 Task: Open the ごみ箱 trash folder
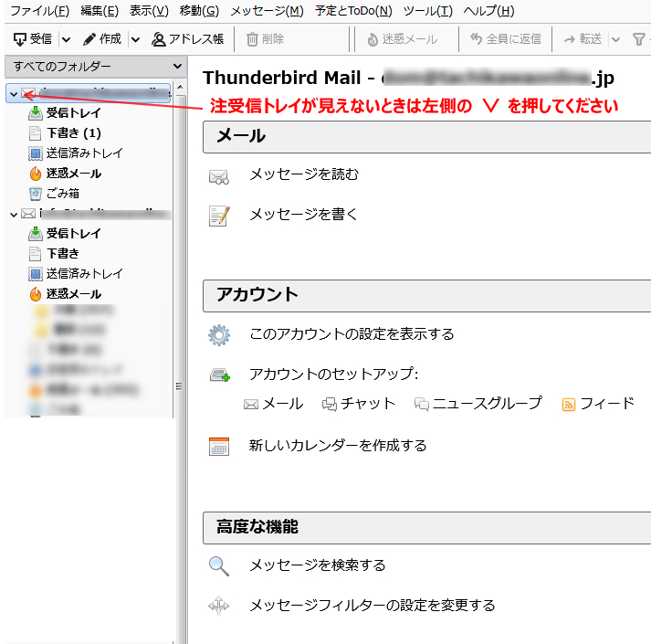click(x=54, y=194)
